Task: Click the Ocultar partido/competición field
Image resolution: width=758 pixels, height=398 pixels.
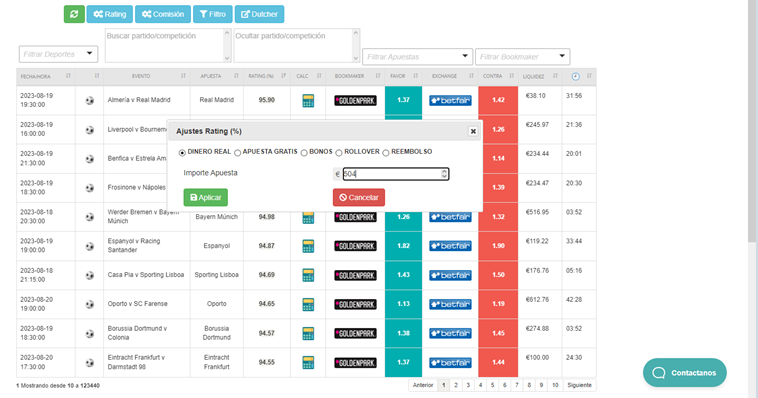Action: coord(296,45)
